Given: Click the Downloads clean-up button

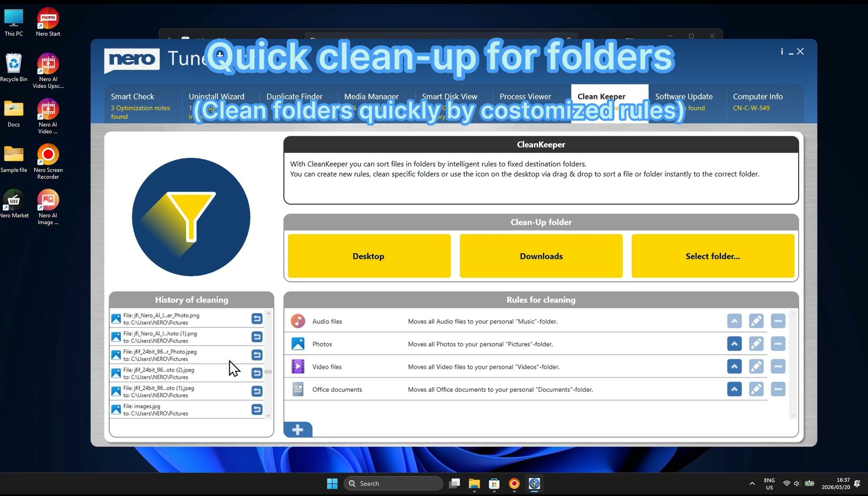Looking at the screenshot, I should pyautogui.click(x=540, y=256).
